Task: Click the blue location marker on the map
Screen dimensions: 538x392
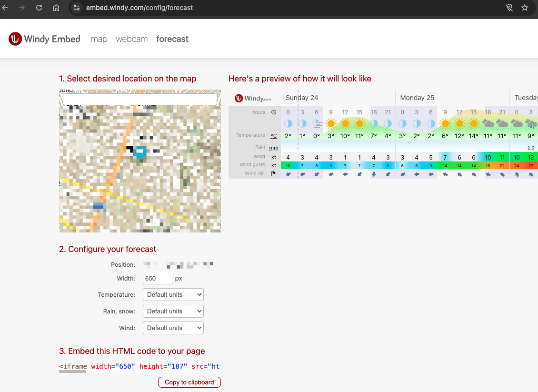Action: click(x=139, y=152)
